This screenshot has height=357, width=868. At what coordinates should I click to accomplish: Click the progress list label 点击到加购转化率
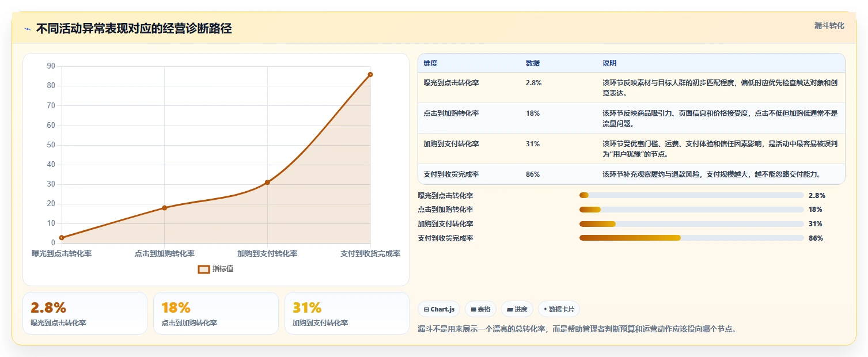click(x=445, y=210)
